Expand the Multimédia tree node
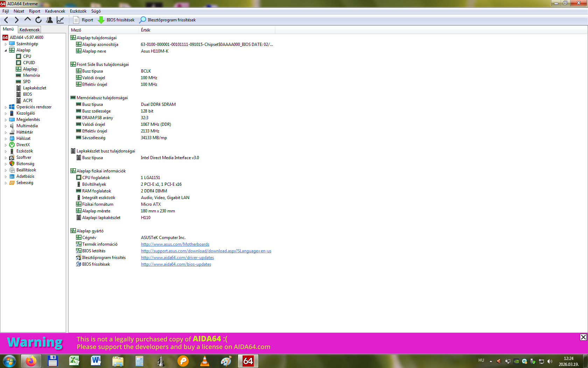 pyautogui.click(x=6, y=126)
